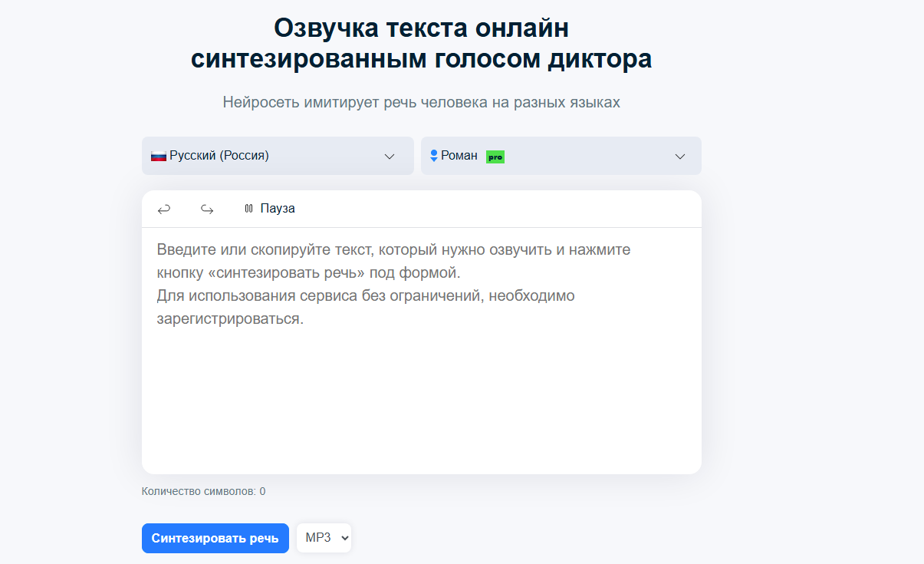Image resolution: width=924 pixels, height=564 pixels.
Task: Click the Russian flag icon
Action: click(159, 156)
